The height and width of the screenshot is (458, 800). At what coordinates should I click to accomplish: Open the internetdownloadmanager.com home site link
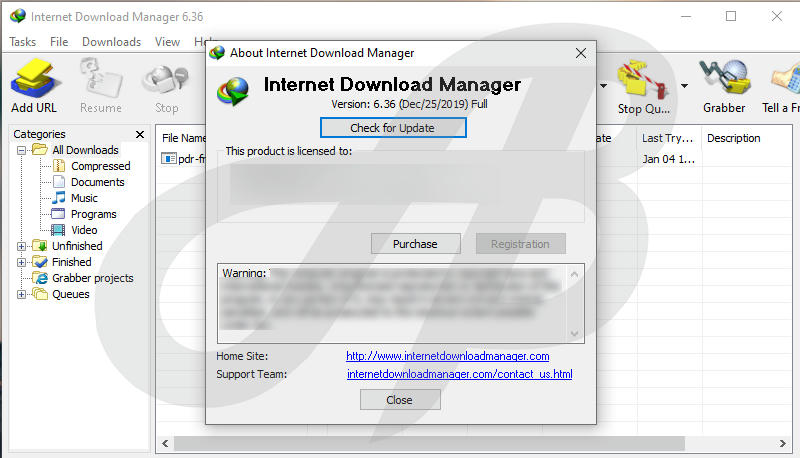click(447, 356)
